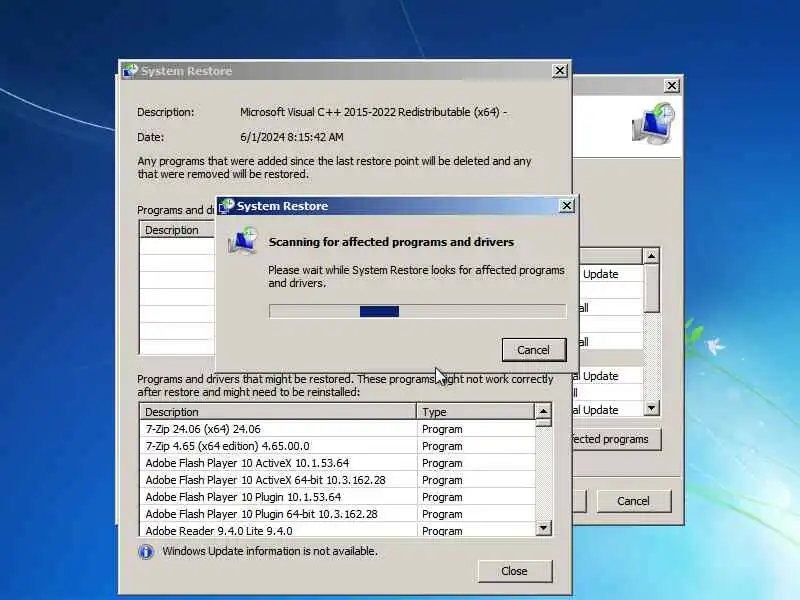The height and width of the screenshot is (600, 800).
Task: Click the scrollbar thumb in rear wizard list
Action: coord(652,288)
